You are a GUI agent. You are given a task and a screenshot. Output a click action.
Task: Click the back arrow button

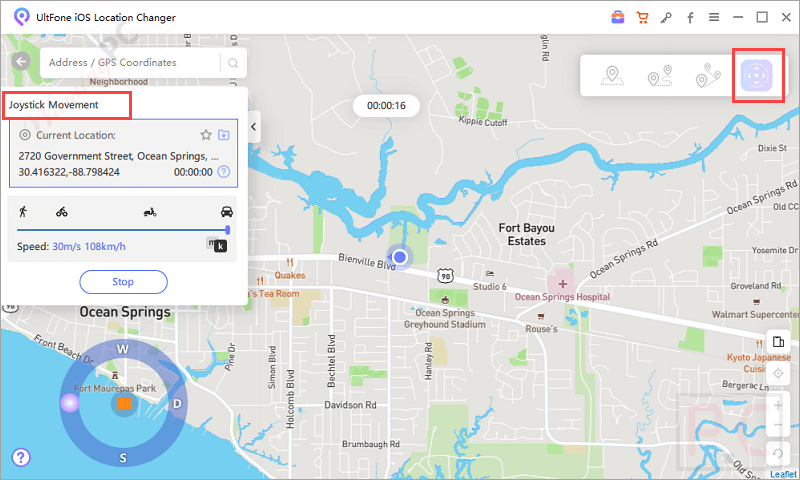[21, 62]
